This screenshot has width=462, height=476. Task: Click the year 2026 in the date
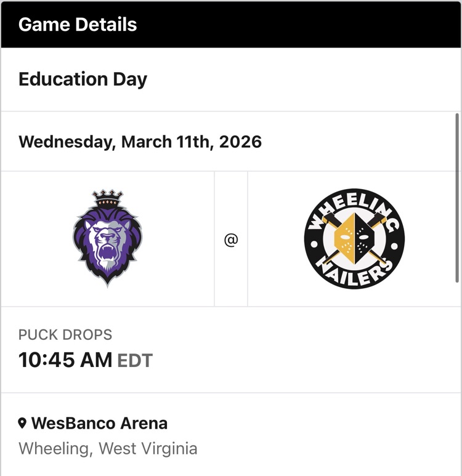[240, 142]
